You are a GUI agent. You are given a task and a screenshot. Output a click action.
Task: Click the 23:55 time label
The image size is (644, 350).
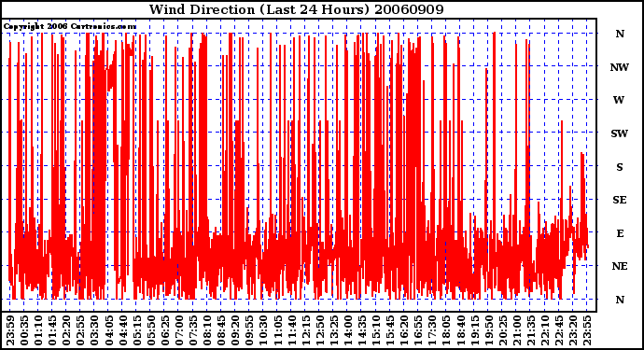pyautogui.click(x=587, y=330)
